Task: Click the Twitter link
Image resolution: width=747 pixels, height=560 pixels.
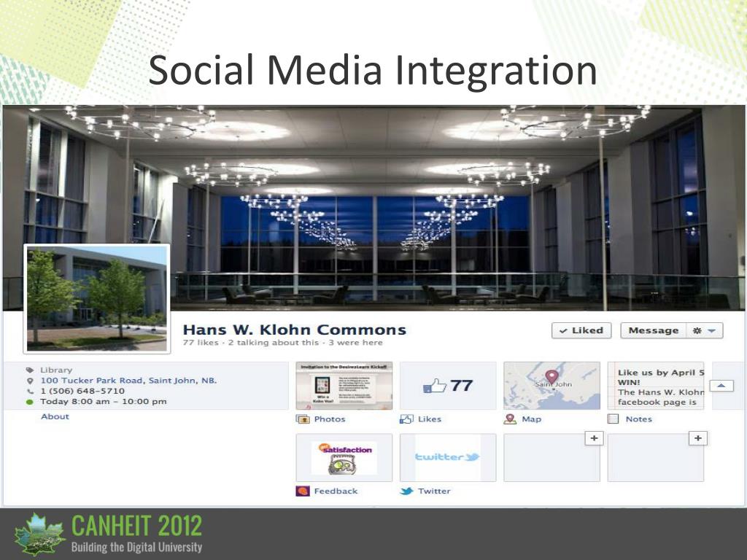Action: [434, 491]
